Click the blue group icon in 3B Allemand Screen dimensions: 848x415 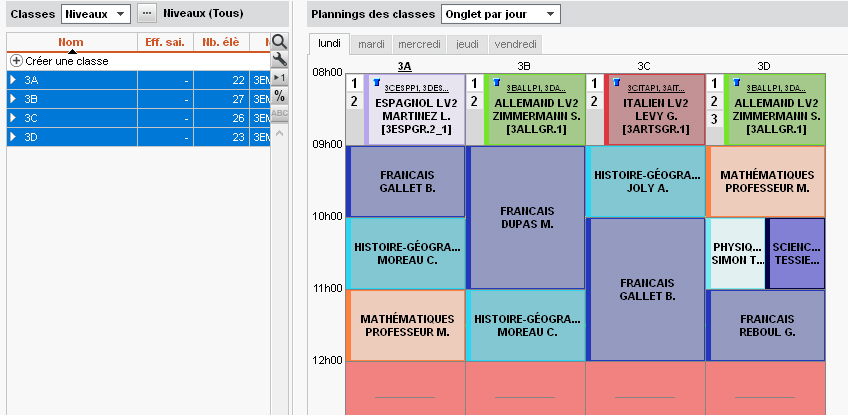tap(496, 82)
